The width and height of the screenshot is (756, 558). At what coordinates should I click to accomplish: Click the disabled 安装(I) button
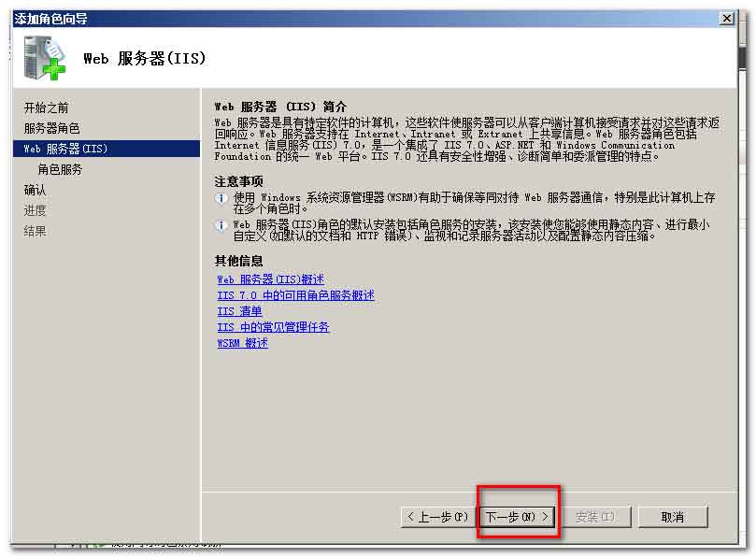[x=595, y=517]
